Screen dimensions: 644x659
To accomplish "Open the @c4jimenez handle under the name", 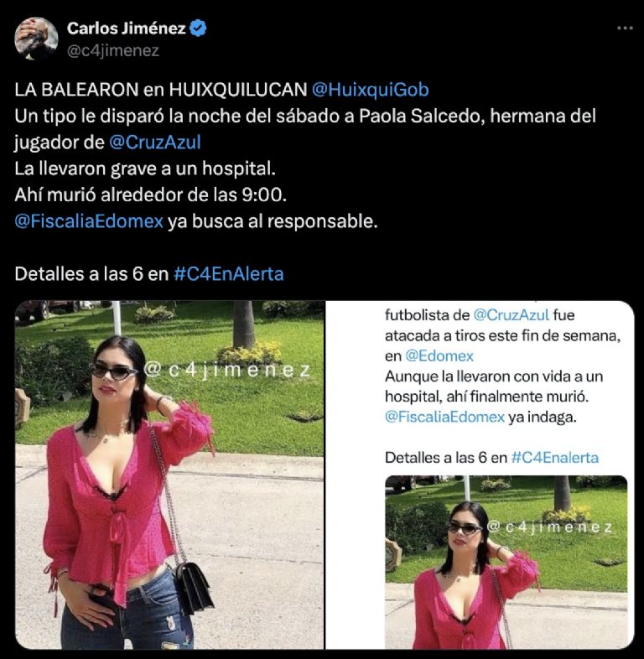I will pyautogui.click(x=113, y=50).
